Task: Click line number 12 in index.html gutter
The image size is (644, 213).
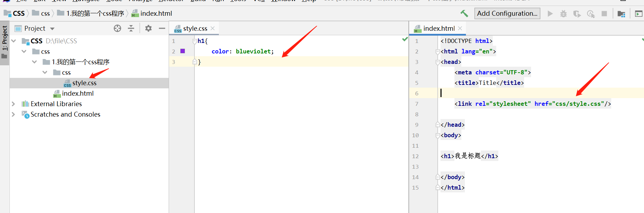Action: [x=415, y=156]
